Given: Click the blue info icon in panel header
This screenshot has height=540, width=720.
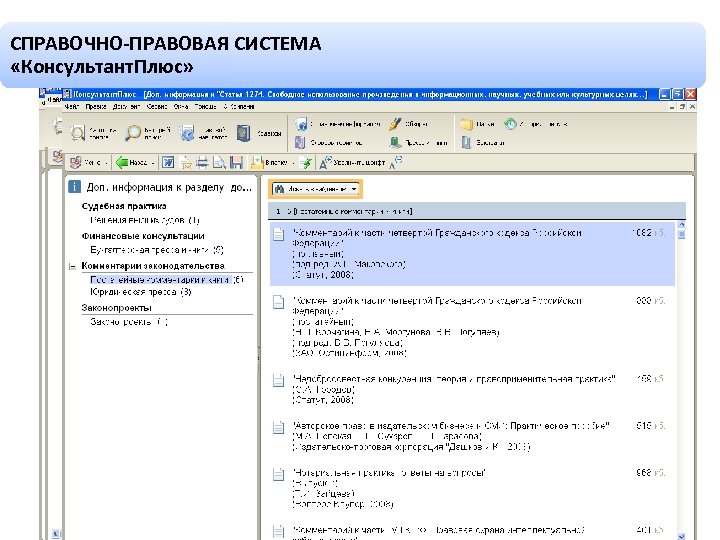Looking at the screenshot, I should click(74, 187).
